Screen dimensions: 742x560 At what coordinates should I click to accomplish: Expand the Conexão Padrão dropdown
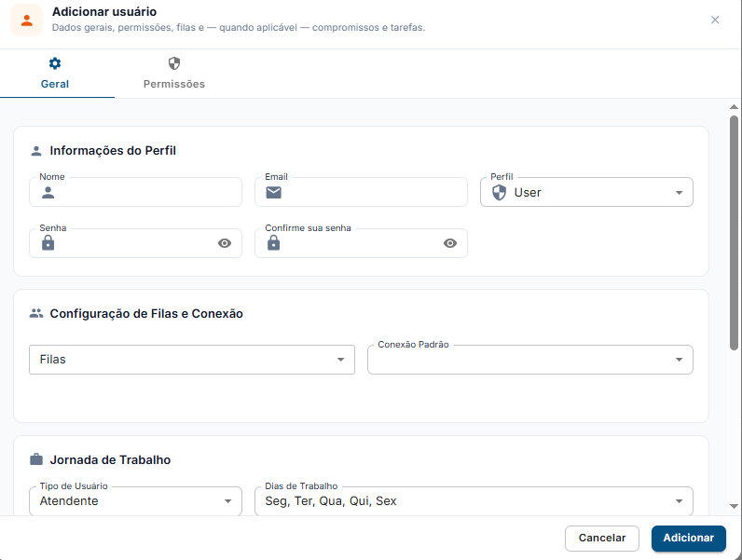(530, 360)
